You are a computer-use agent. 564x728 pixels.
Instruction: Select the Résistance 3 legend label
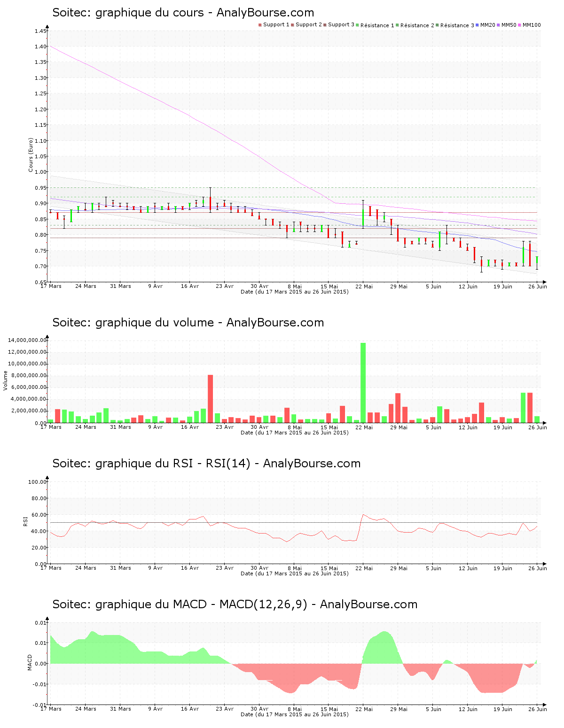pyautogui.click(x=457, y=25)
